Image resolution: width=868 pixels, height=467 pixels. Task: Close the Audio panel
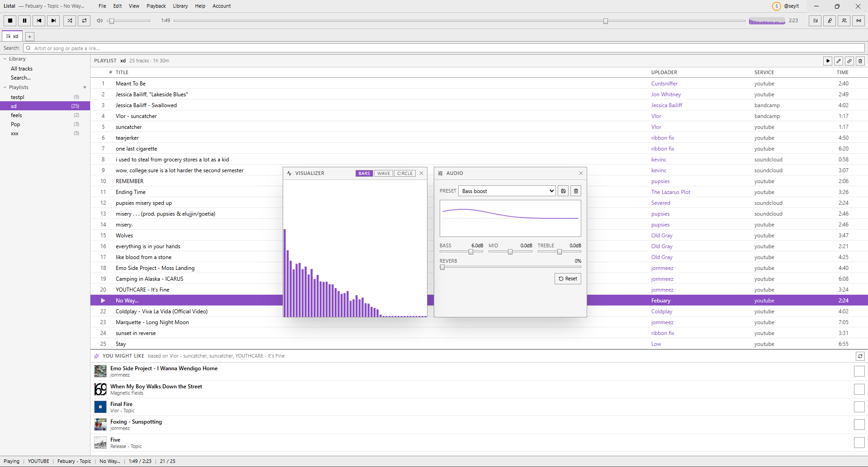point(581,173)
